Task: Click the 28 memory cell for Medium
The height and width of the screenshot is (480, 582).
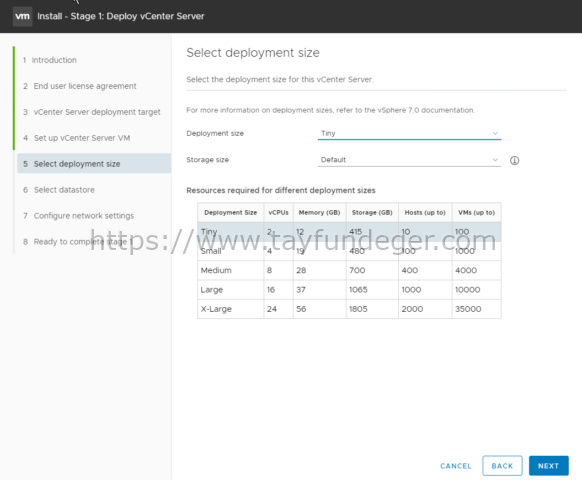Action: click(x=320, y=270)
